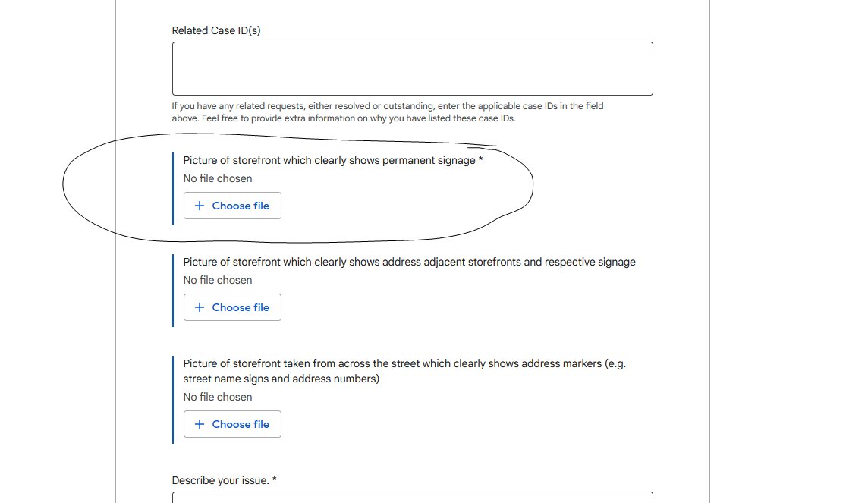Image resolution: width=868 pixels, height=503 pixels.
Task: Click the blue bar beside permanent signage section
Action: pos(173,189)
